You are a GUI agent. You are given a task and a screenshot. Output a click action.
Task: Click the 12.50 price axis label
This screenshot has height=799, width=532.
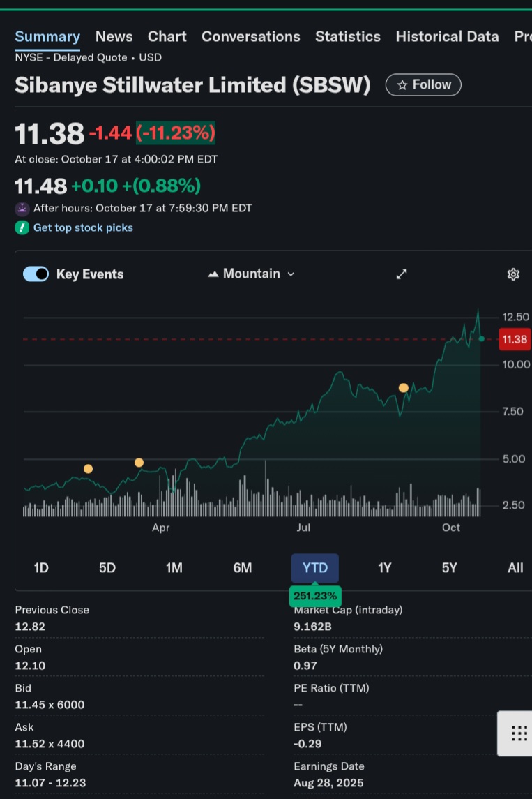pos(516,317)
